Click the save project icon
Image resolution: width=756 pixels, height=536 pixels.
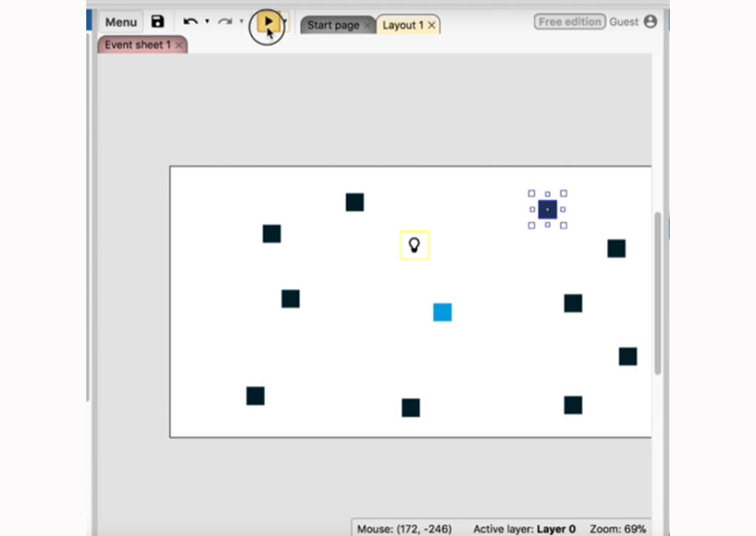coord(158,22)
